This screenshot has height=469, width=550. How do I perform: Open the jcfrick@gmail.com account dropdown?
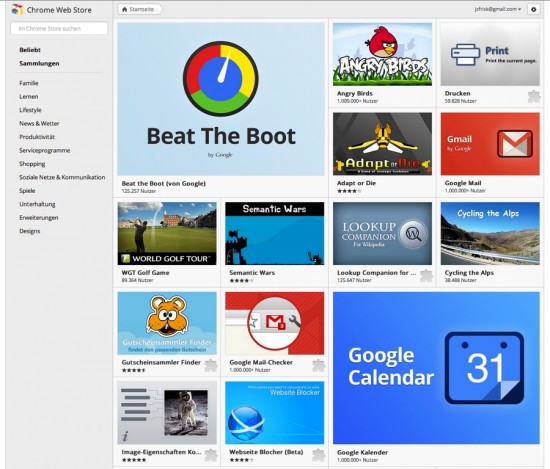[498, 9]
